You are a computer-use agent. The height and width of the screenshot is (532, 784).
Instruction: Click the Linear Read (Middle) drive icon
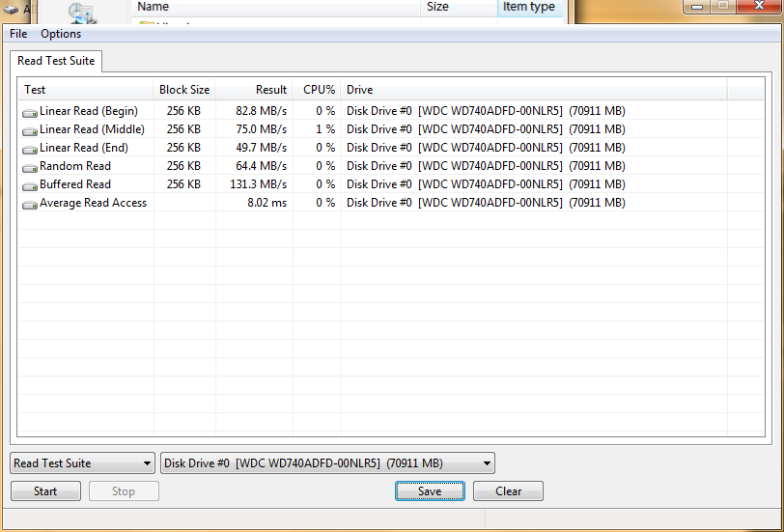click(x=30, y=130)
